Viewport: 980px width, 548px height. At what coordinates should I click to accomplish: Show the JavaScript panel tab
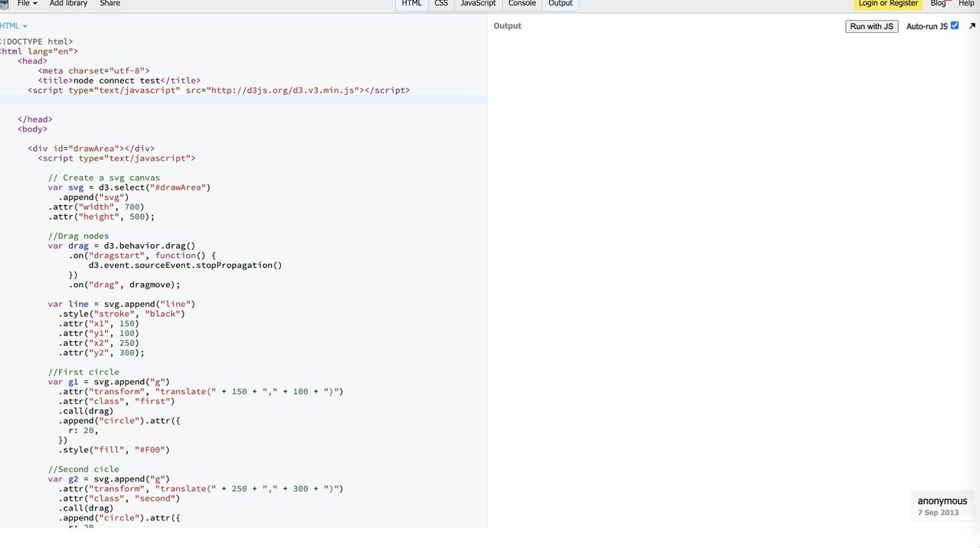pos(479,4)
